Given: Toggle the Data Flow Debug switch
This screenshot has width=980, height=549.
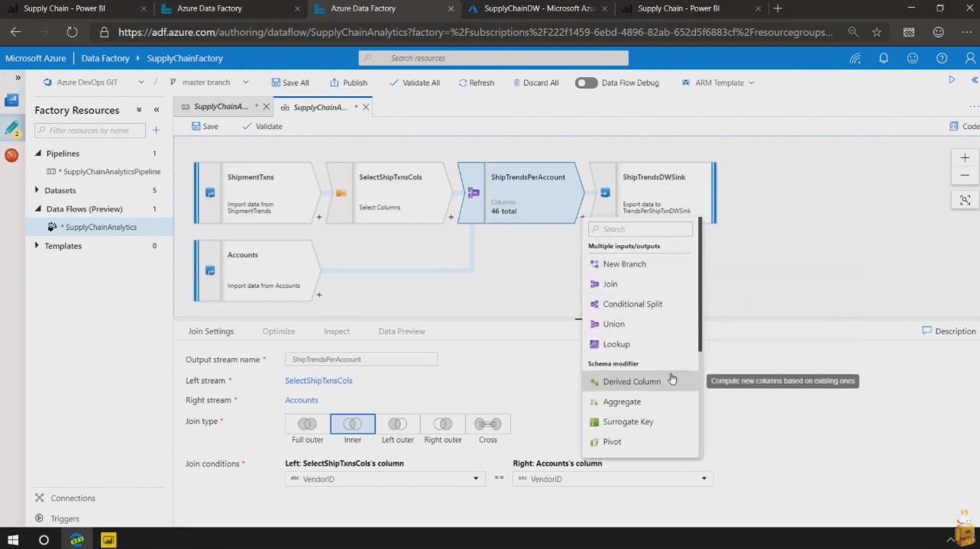Looking at the screenshot, I should [x=587, y=82].
